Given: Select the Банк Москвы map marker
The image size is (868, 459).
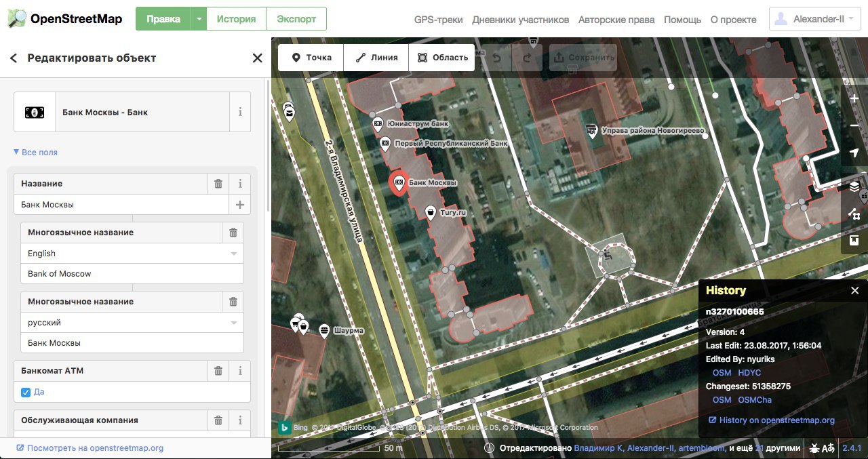Looking at the screenshot, I should point(398,182).
